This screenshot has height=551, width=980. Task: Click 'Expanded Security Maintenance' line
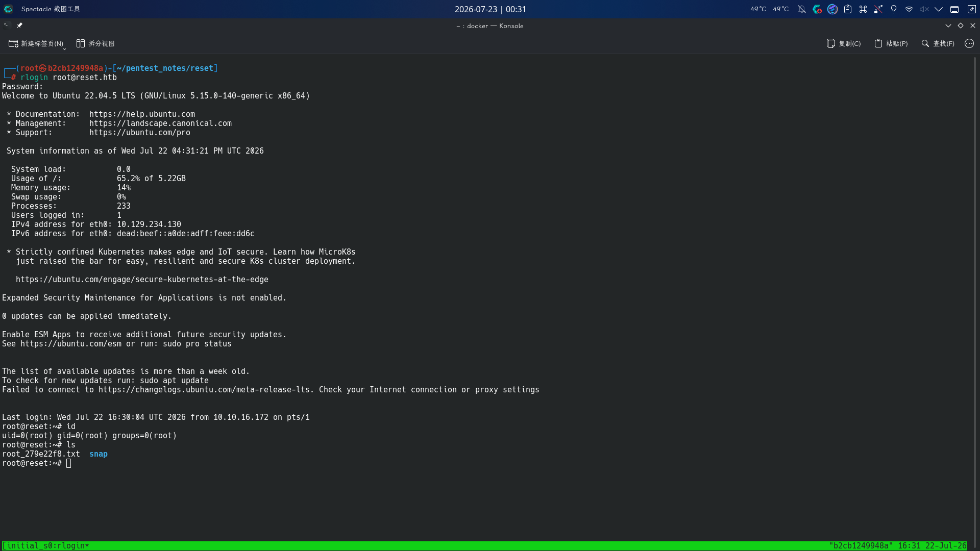pyautogui.click(x=144, y=298)
